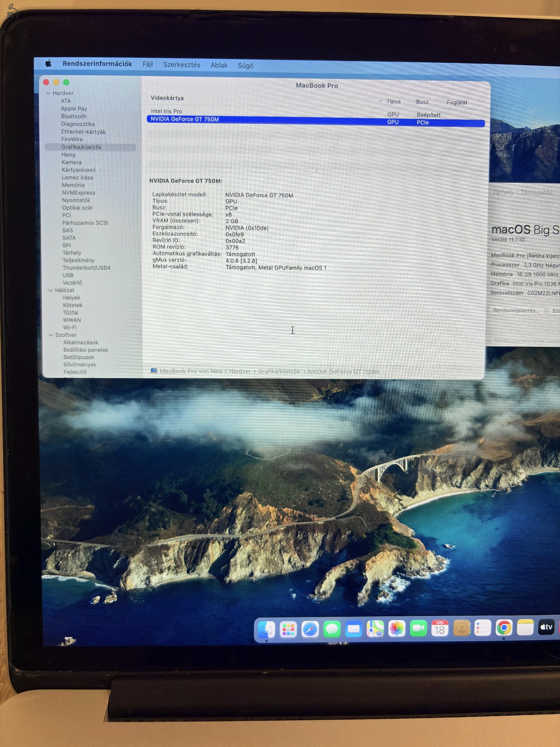
Task: Click the Videokártya column header
Action: (x=167, y=98)
